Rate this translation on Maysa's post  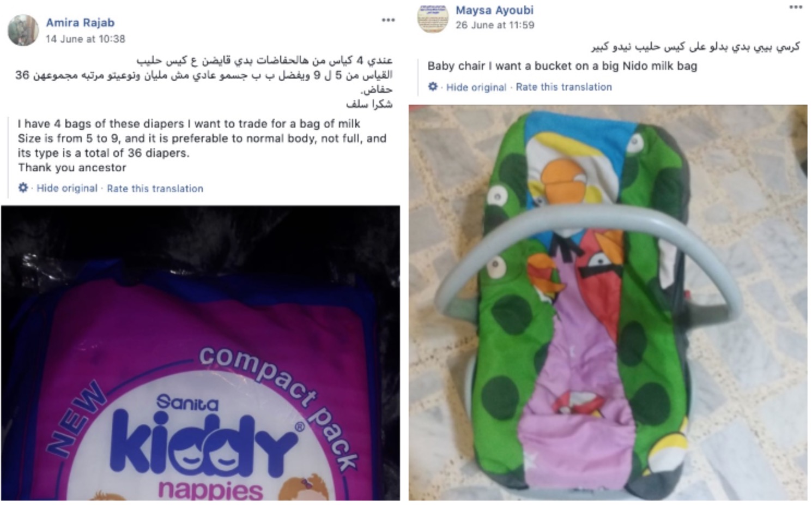[564, 87]
